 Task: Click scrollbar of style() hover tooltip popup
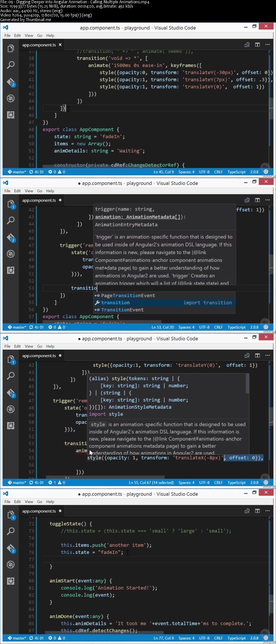247,383
